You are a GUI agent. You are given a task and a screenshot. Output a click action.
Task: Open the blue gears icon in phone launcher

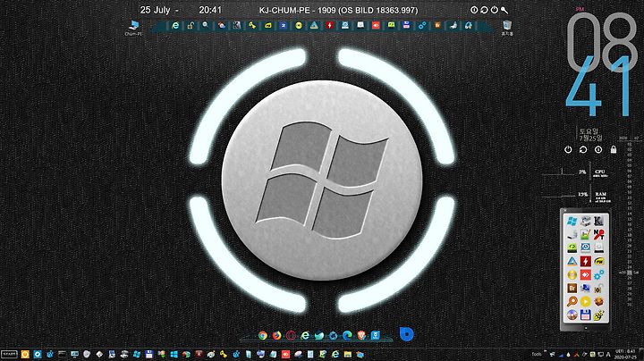598,274
